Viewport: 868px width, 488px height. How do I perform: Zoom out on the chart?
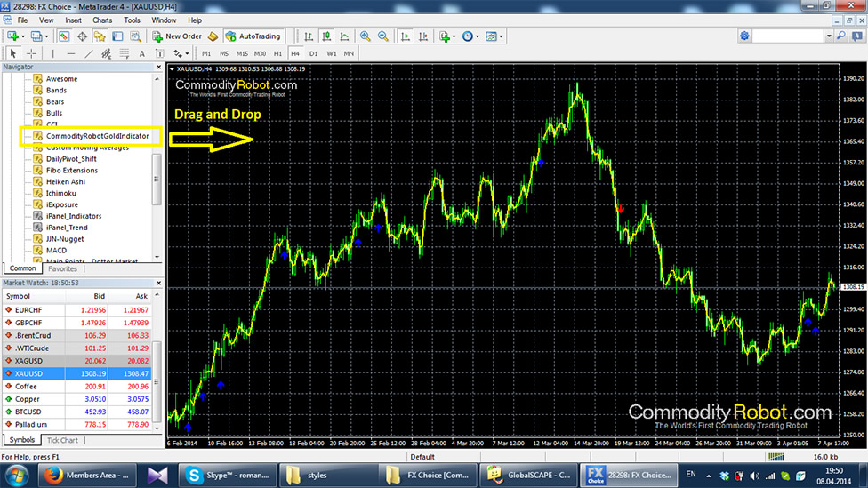click(383, 36)
